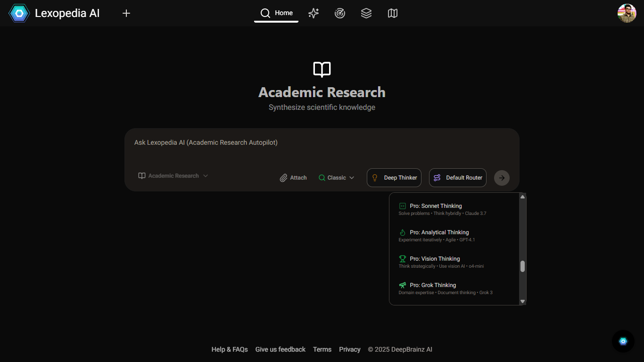
Task: Open the stacked layers icon tab
Action: [x=366, y=13]
